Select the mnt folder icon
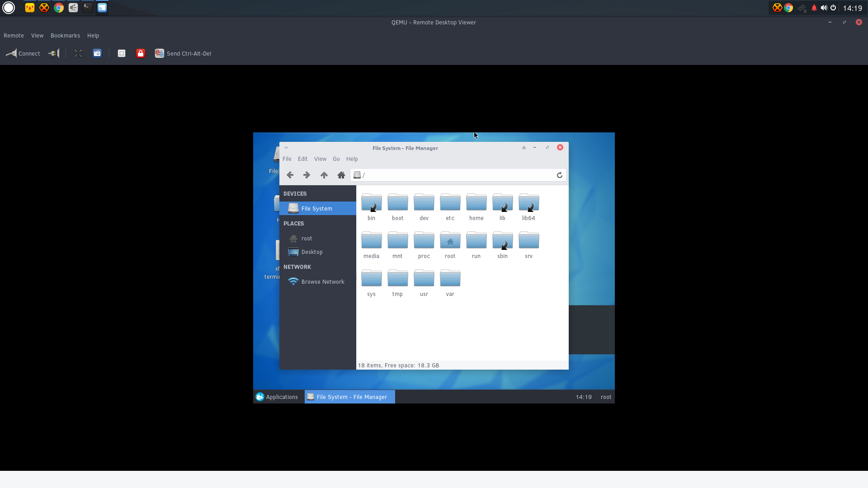The image size is (868, 488). tap(398, 240)
